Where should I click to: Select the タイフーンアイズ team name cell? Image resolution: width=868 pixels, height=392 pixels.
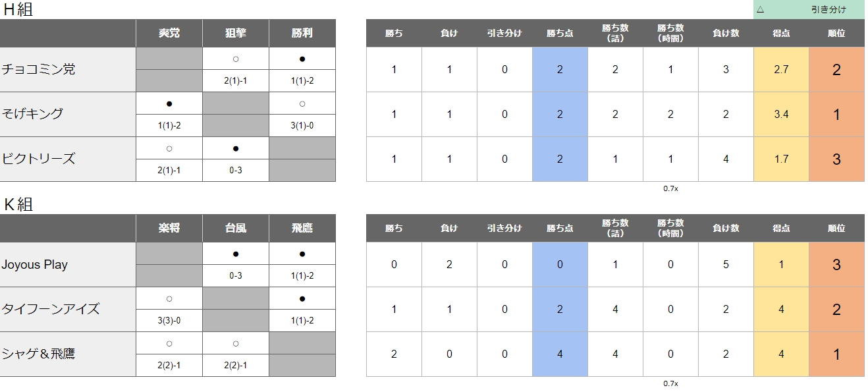tap(68, 309)
